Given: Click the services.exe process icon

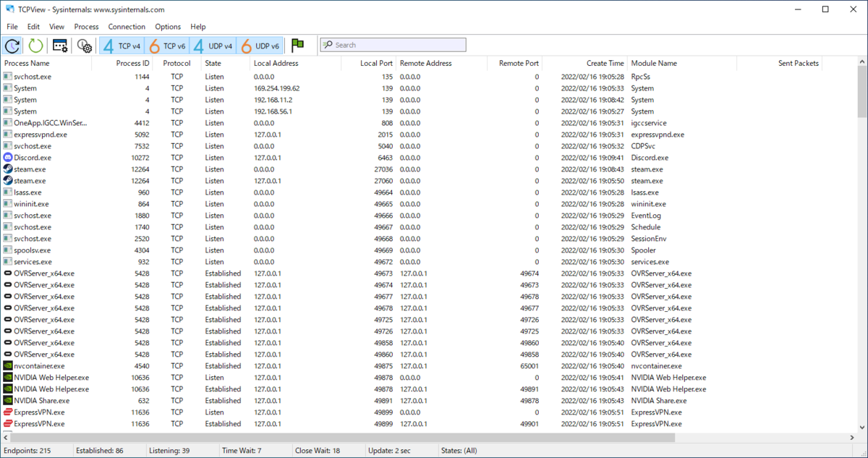Looking at the screenshot, I should 8,261.
